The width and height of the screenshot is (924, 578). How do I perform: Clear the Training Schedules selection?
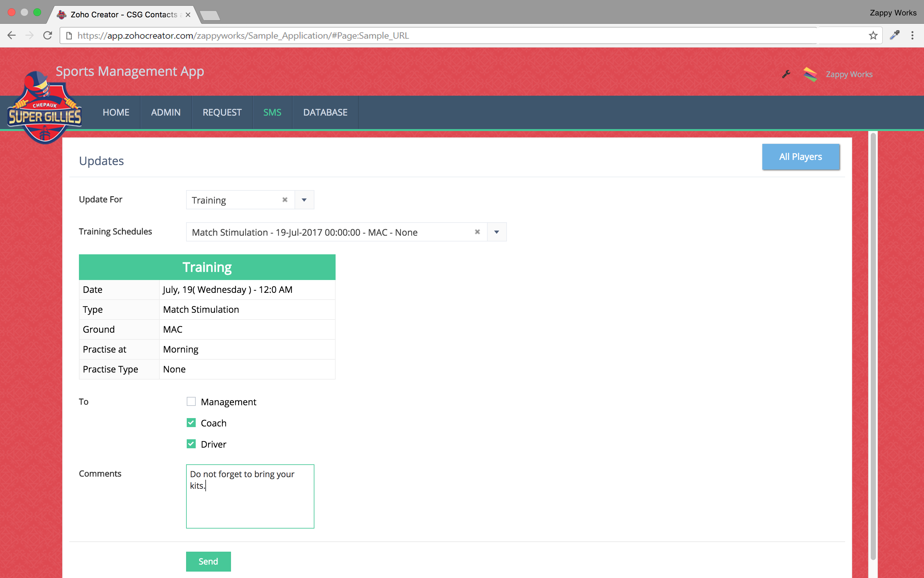(x=477, y=232)
